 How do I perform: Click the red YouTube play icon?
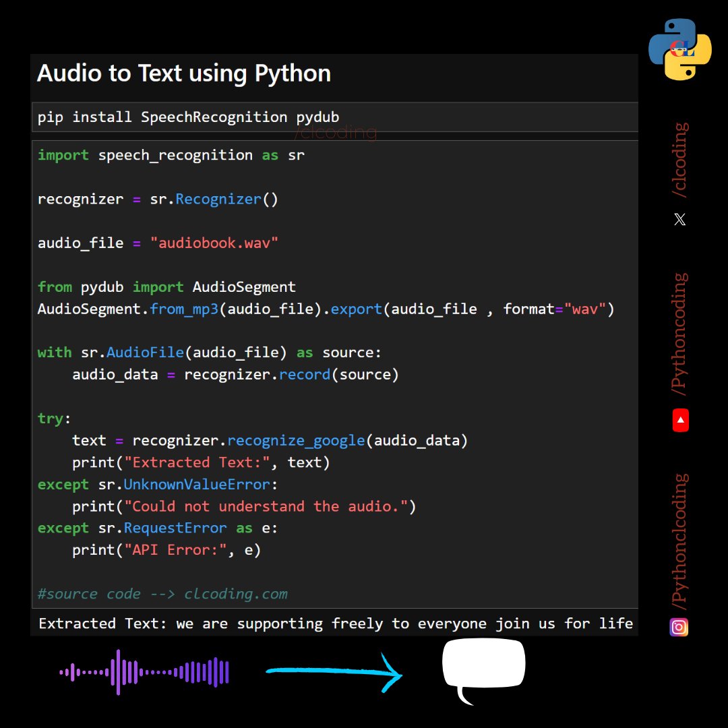(x=679, y=420)
